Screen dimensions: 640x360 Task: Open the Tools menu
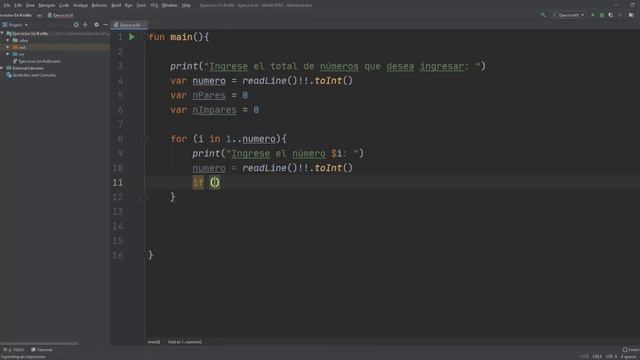click(x=141, y=5)
